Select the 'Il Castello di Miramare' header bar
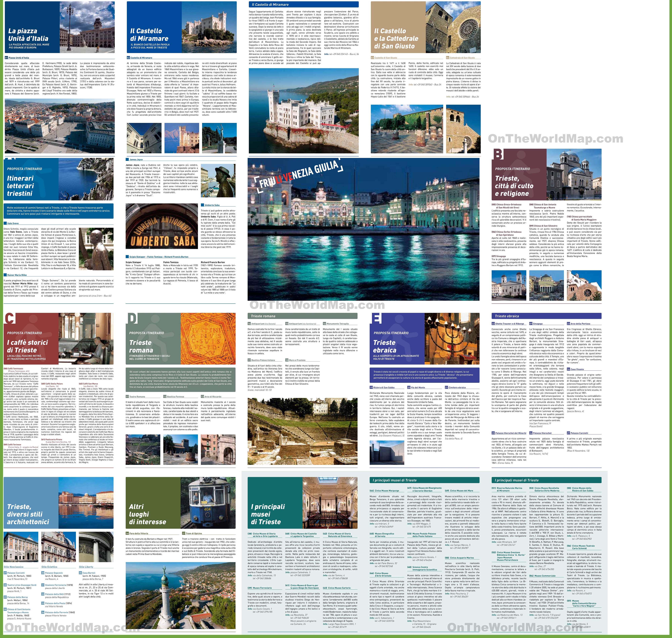672x638 pixels. pos(304,4)
